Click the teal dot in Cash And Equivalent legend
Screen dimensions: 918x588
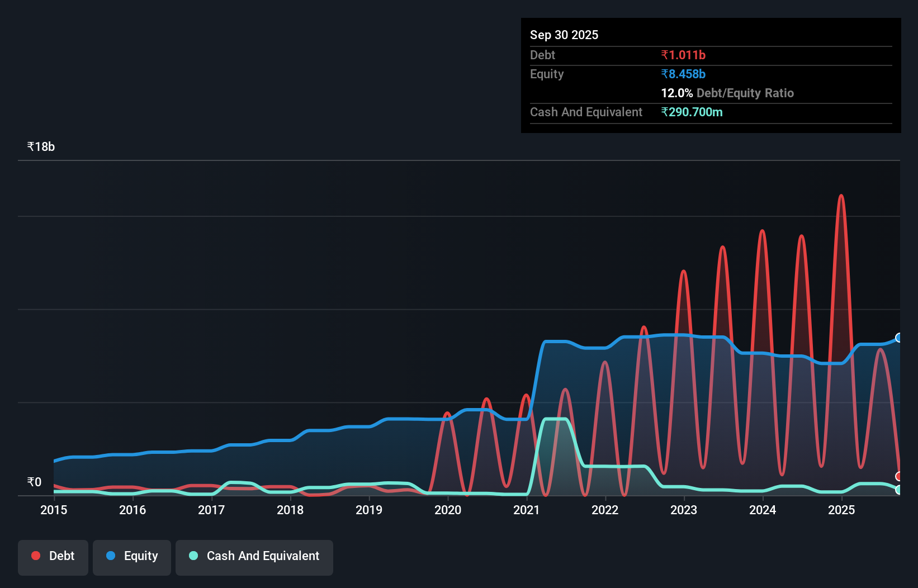click(x=192, y=556)
